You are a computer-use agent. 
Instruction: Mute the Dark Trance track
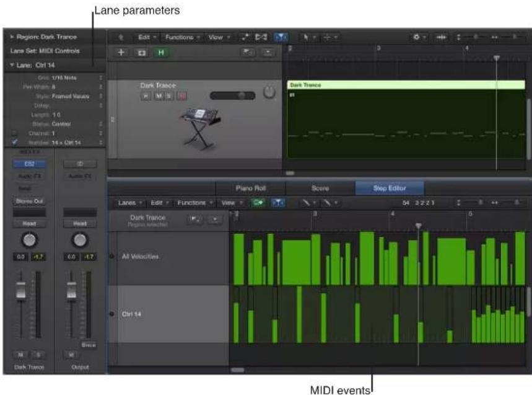(159, 96)
